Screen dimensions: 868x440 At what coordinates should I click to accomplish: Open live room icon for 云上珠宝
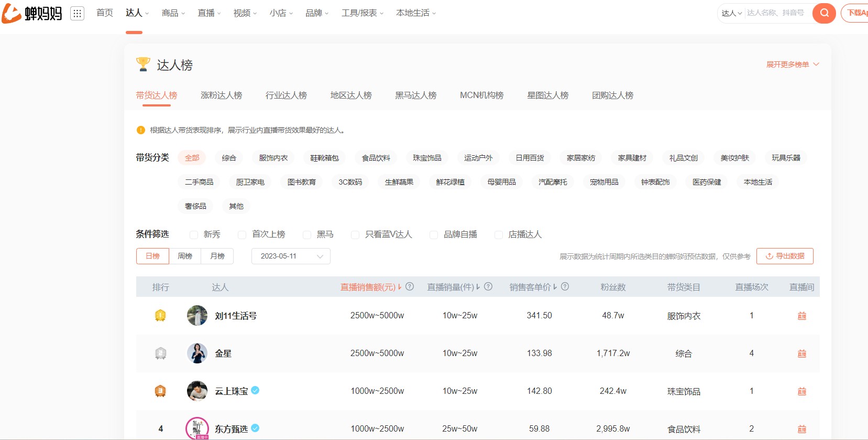point(801,391)
